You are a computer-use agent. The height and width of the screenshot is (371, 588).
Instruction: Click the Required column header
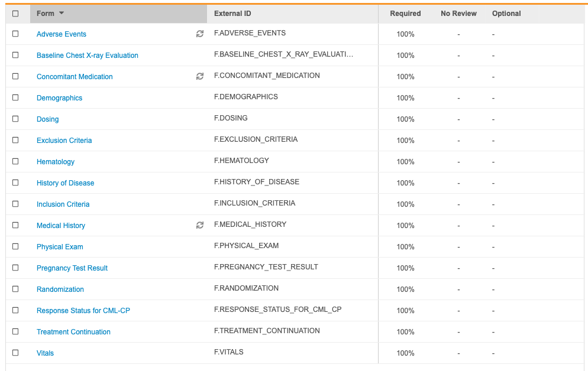click(405, 14)
